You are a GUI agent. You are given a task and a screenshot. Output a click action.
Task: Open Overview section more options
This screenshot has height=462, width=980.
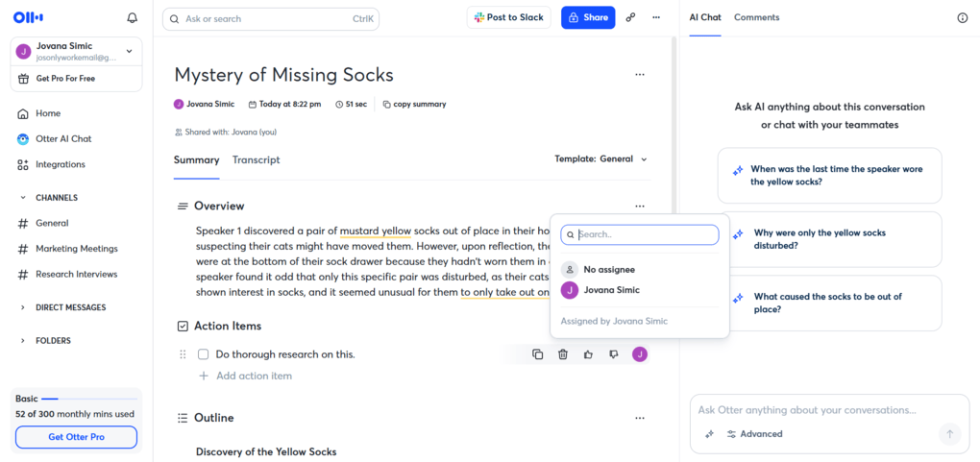coord(640,206)
